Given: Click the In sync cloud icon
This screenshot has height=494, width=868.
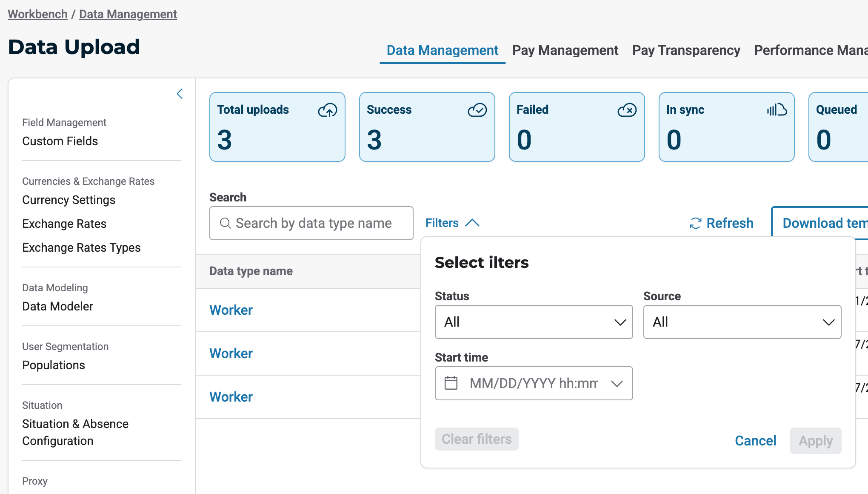Looking at the screenshot, I should pos(777,110).
